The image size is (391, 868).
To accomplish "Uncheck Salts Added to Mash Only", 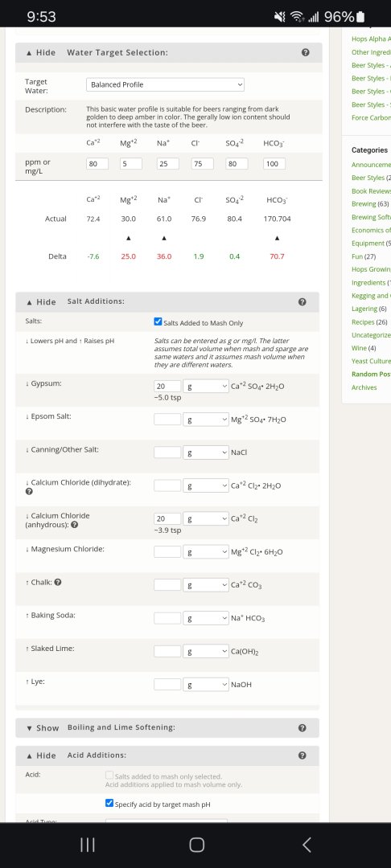I will [x=158, y=321].
